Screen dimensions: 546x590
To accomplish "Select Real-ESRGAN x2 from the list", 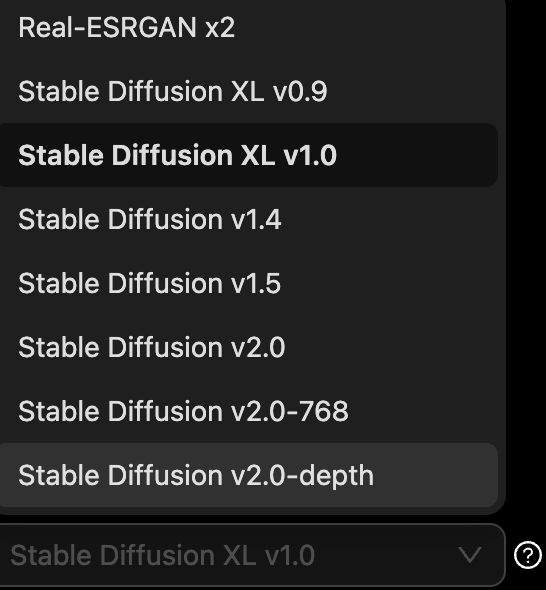I will (248, 27).
